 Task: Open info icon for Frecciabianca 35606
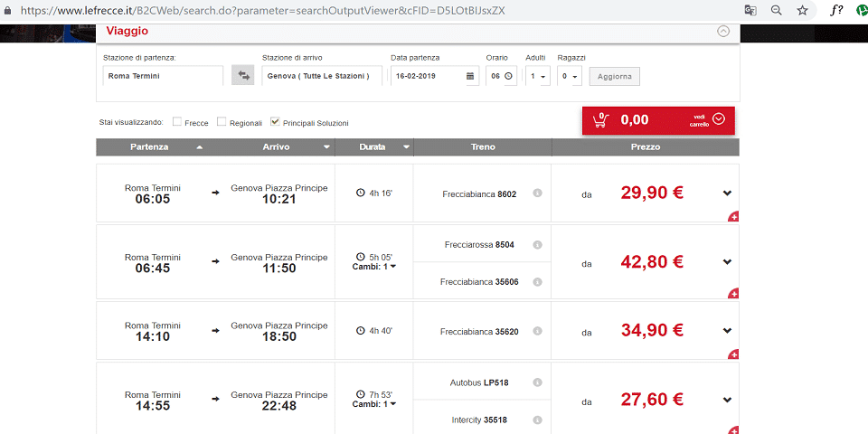tap(537, 282)
